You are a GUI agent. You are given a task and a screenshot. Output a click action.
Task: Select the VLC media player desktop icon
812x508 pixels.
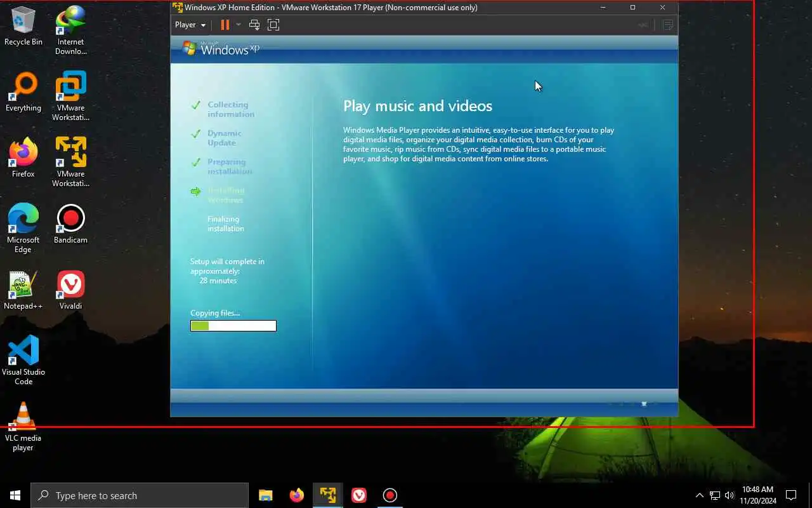click(23, 426)
